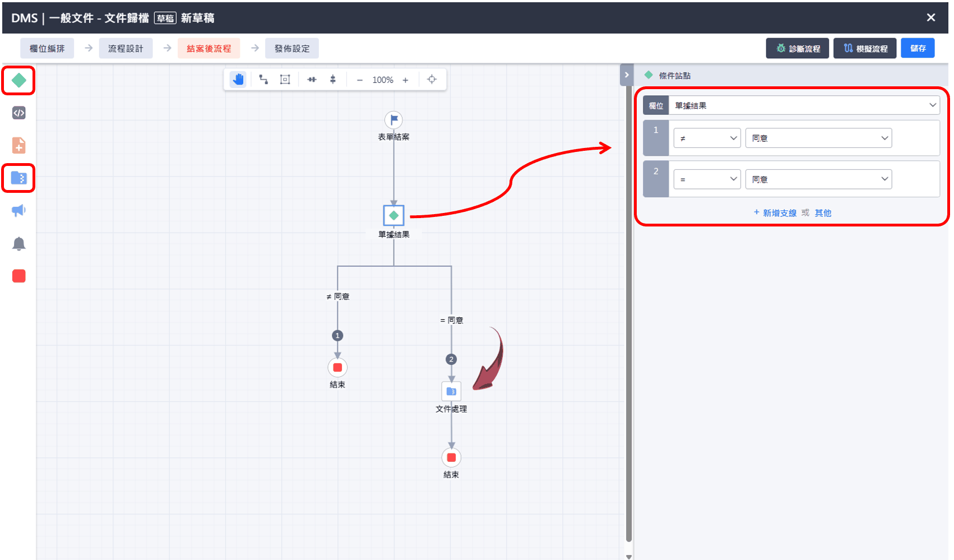Screen dimensions: 954x560
Task: Pick the orange add-document node tool
Action: (x=18, y=146)
